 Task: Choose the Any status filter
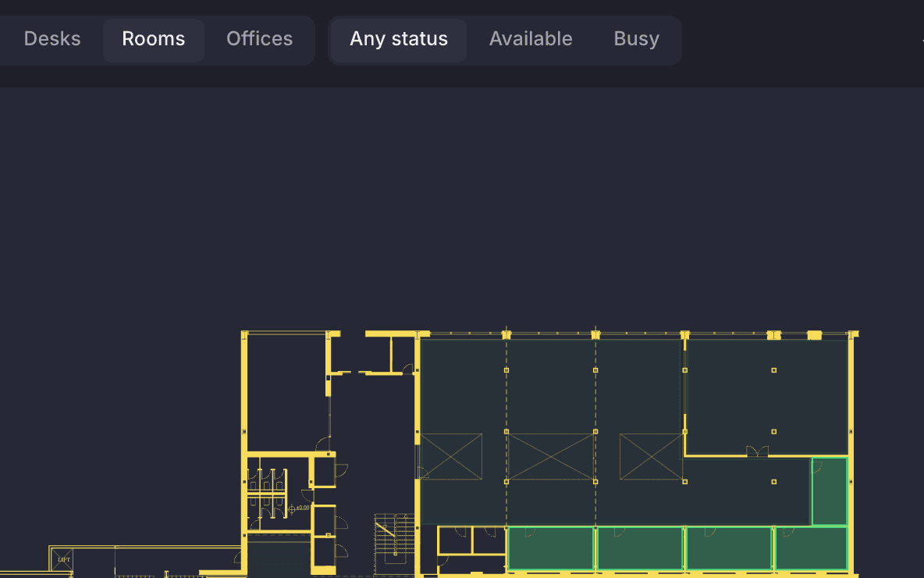coord(398,39)
